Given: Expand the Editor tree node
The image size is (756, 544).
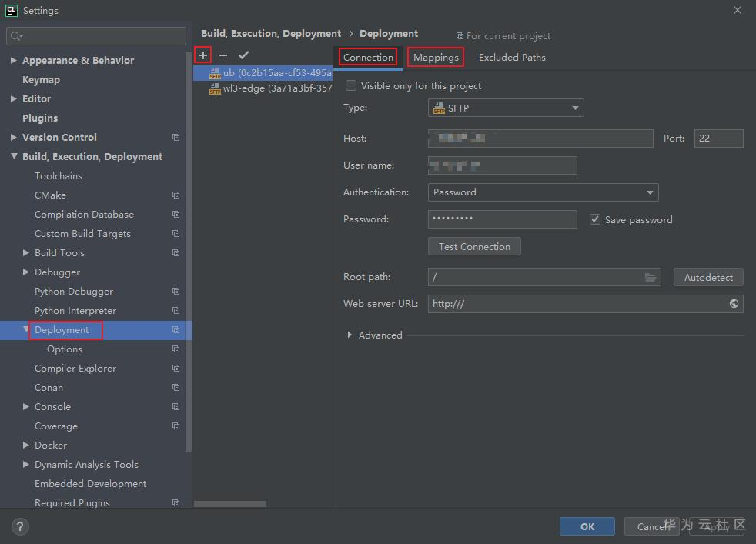Looking at the screenshot, I should click(x=14, y=98).
